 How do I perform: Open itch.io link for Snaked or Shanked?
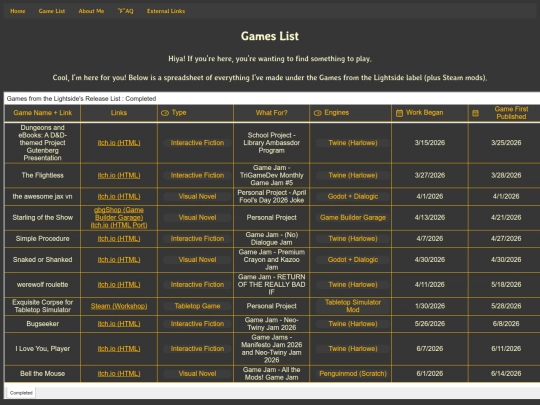tap(119, 260)
